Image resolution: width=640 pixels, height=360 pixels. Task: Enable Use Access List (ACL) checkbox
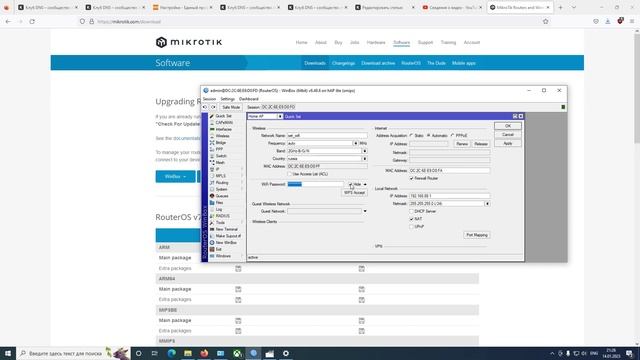(289, 174)
